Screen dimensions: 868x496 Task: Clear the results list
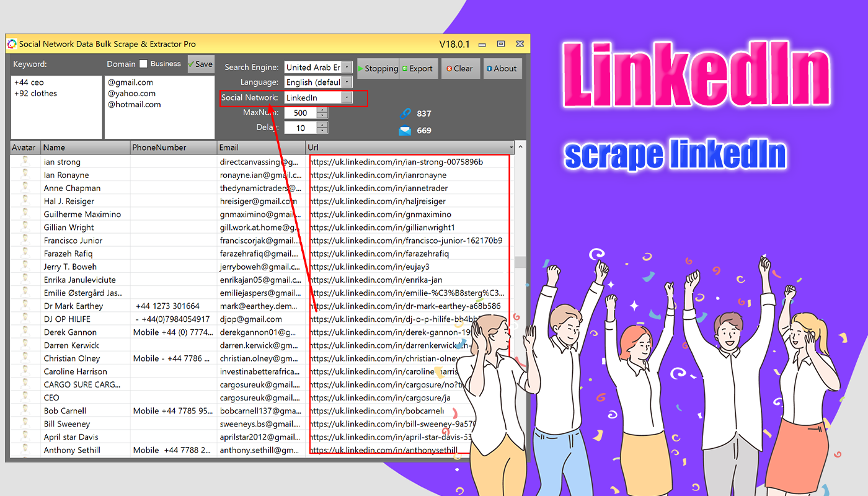coord(460,69)
